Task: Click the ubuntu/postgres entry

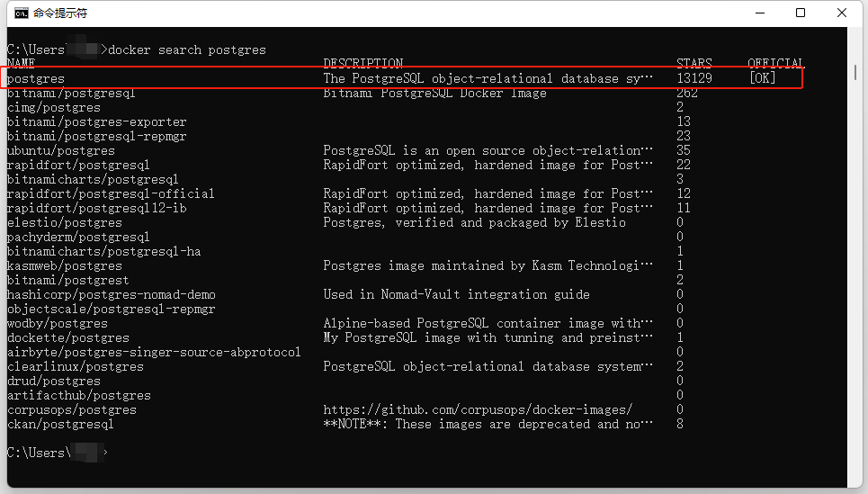Action: 61,150
